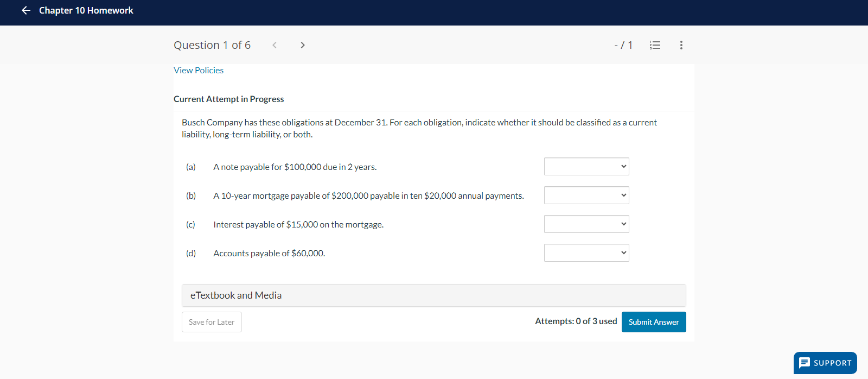
Task: Open dropdown for note payable $100,000
Action: (x=586, y=167)
